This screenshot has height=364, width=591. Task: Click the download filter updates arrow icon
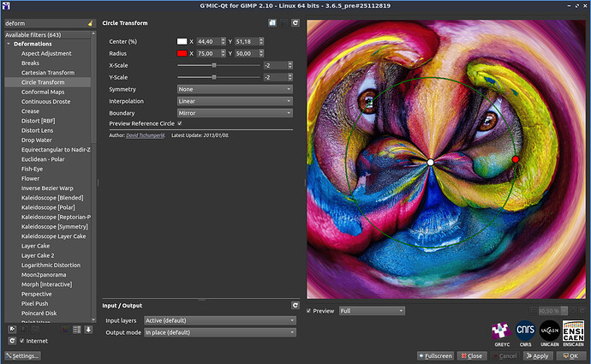coord(87,329)
